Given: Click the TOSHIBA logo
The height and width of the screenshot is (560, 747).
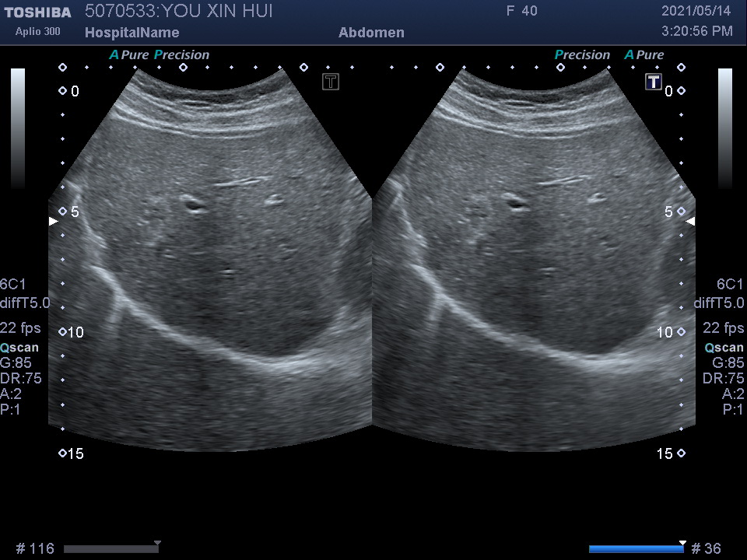Looking at the screenshot, I should tap(37, 12).
